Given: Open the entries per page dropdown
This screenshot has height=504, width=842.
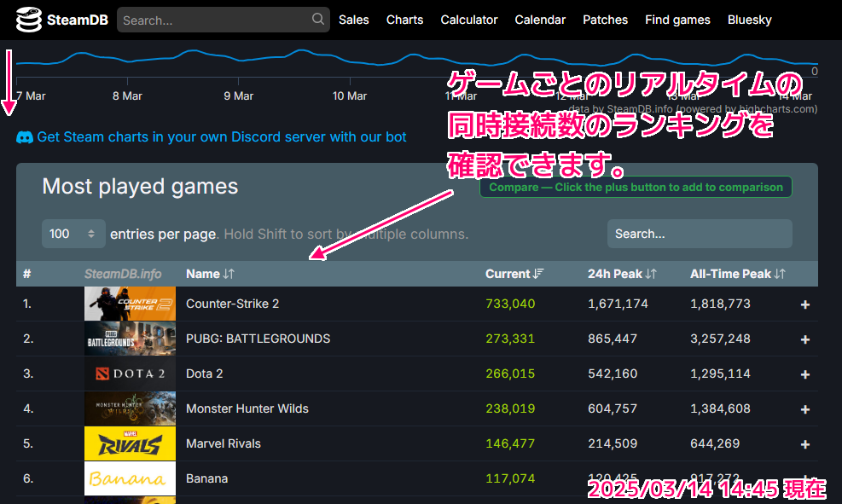Looking at the screenshot, I should click(x=73, y=234).
